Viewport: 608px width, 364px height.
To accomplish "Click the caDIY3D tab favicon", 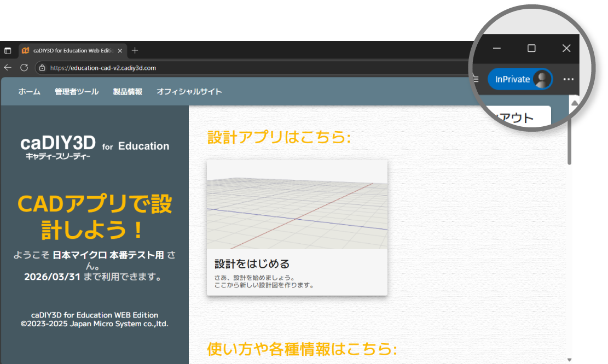I will click(26, 50).
